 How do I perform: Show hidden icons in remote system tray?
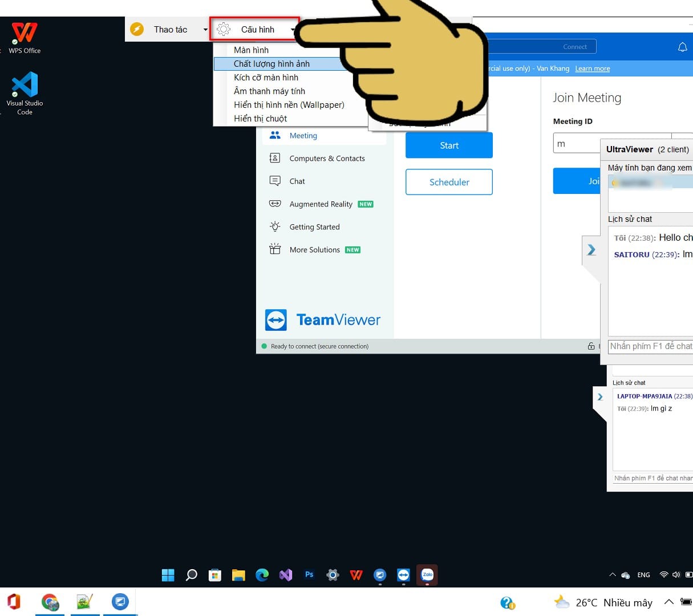[613, 575]
